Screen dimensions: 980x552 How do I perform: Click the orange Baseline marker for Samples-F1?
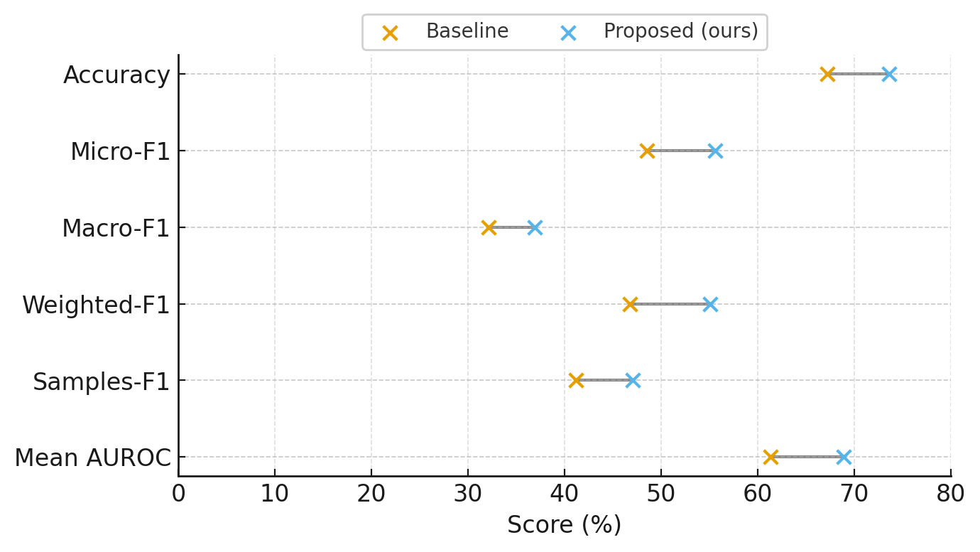pyautogui.click(x=576, y=380)
